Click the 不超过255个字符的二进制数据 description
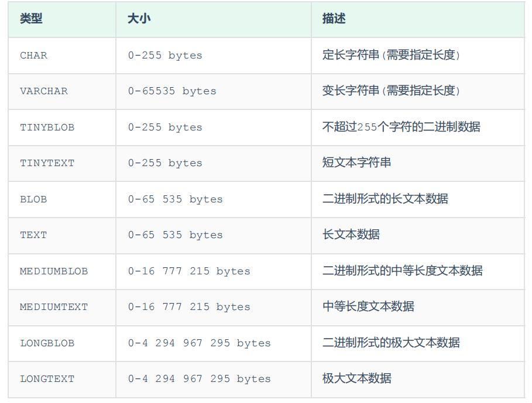Image resolution: width=532 pixels, height=403 pixels. click(x=401, y=127)
